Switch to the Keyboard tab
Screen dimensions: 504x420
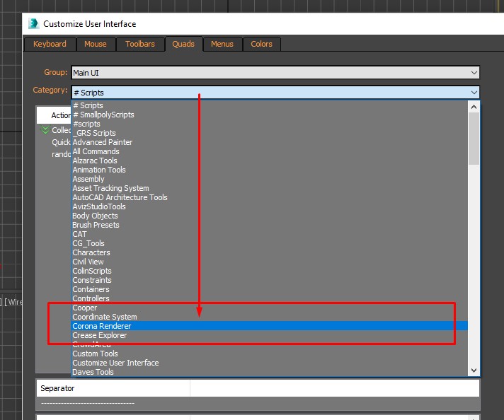pos(50,44)
